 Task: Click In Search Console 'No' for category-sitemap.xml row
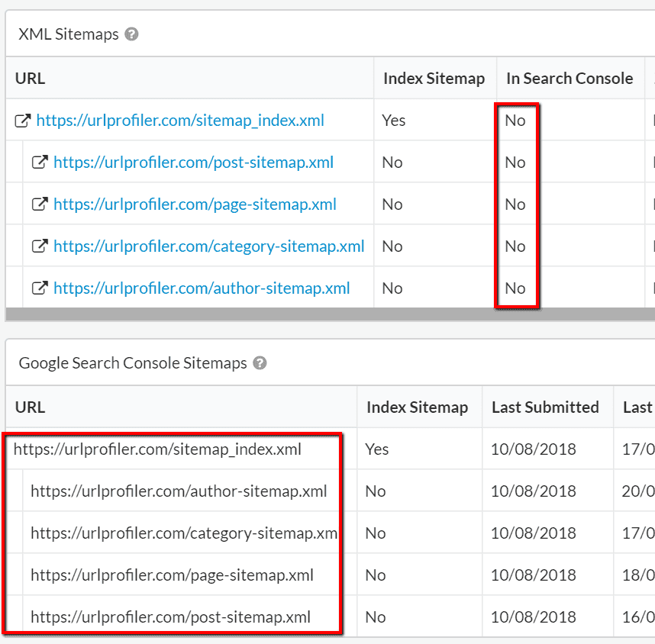click(515, 246)
